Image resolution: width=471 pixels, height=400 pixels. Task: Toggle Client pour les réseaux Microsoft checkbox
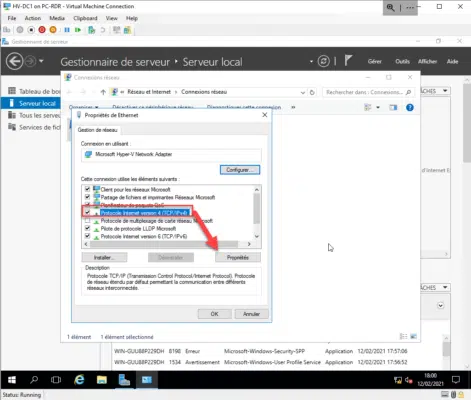pyautogui.click(x=87, y=189)
